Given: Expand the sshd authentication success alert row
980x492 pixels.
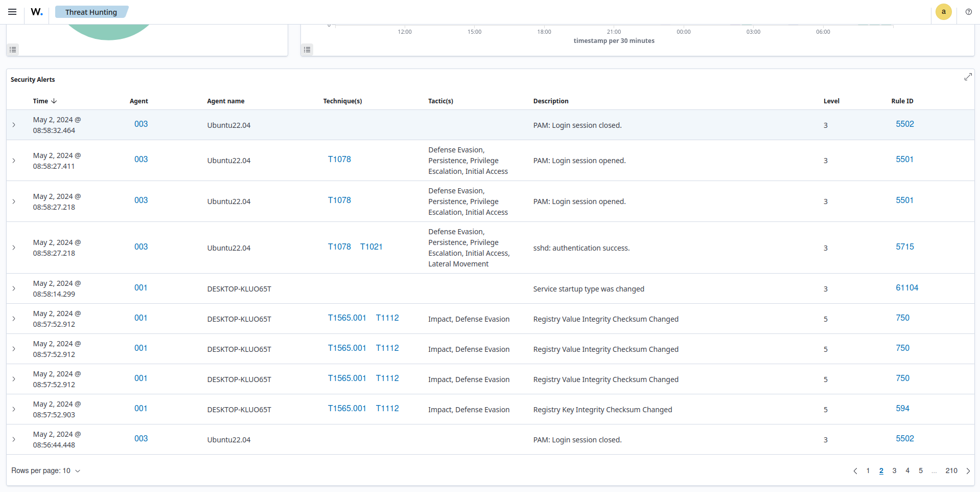Looking at the screenshot, I should pyautogui.click(x=14, y=248).
